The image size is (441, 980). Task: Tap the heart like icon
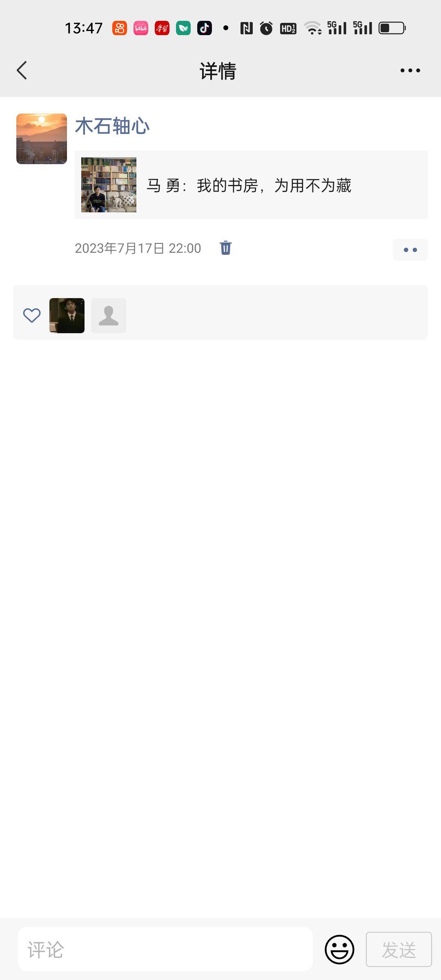coord(31,315)
